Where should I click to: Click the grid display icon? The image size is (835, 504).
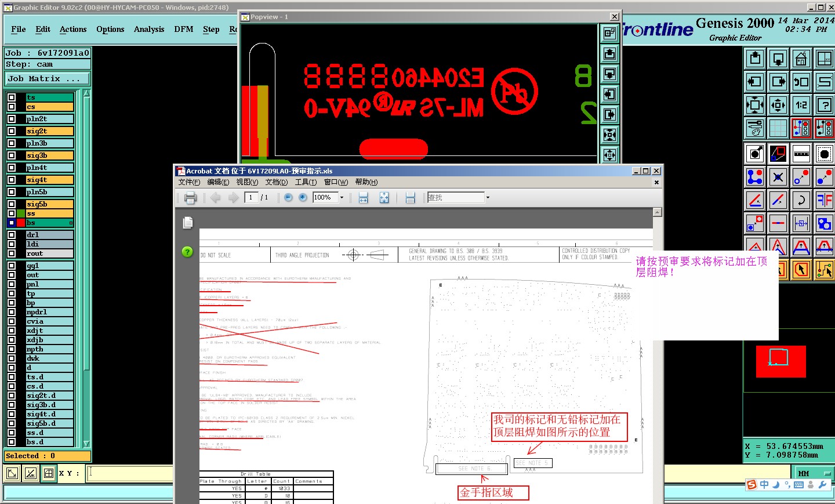tap(778, 128)
